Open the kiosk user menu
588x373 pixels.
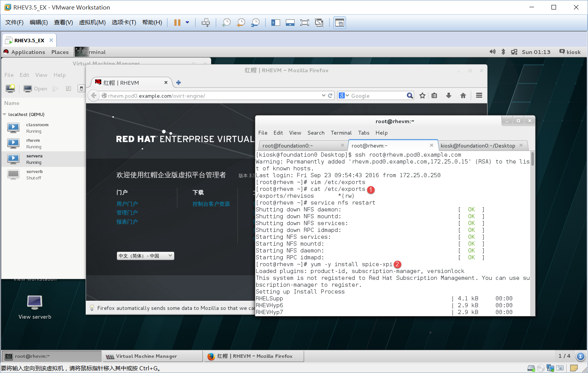(x=570, y=52)
